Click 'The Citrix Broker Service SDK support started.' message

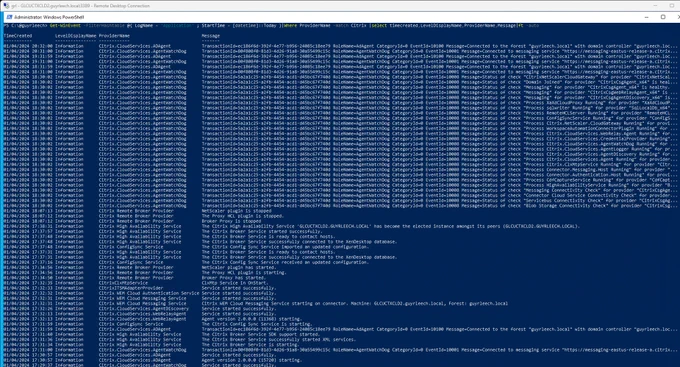tap(261, 334)
